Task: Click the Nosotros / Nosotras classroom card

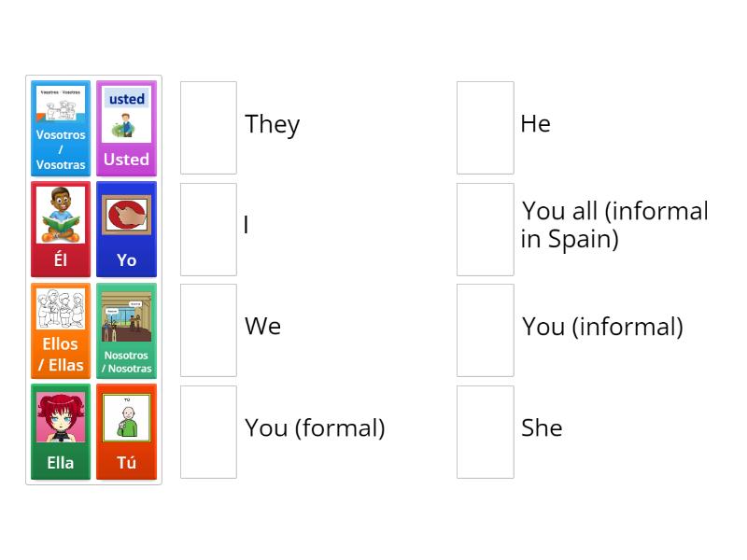Action: click(126, 330)
